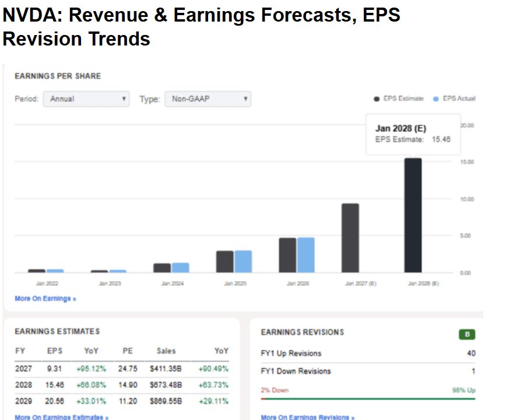The height and width of the screenshot is (420, 513).
Task: Click the 2% Down label
Action: tap(275, 390)
